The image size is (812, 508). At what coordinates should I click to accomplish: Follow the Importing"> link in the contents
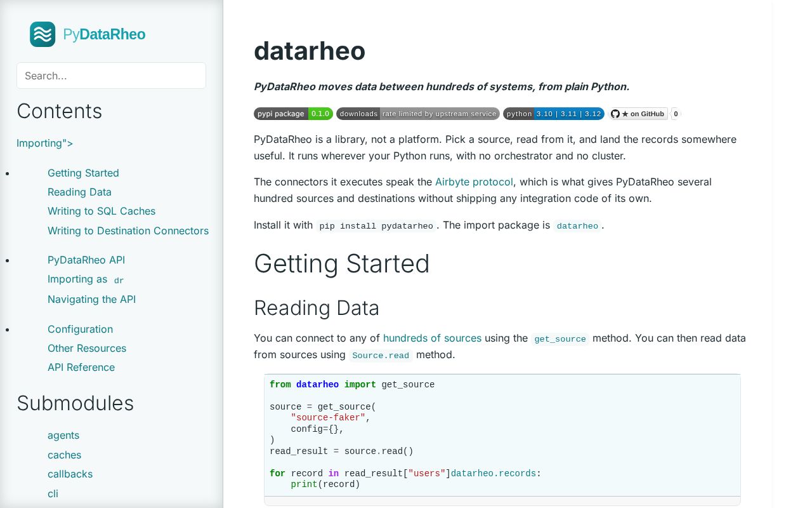(45, 143)
